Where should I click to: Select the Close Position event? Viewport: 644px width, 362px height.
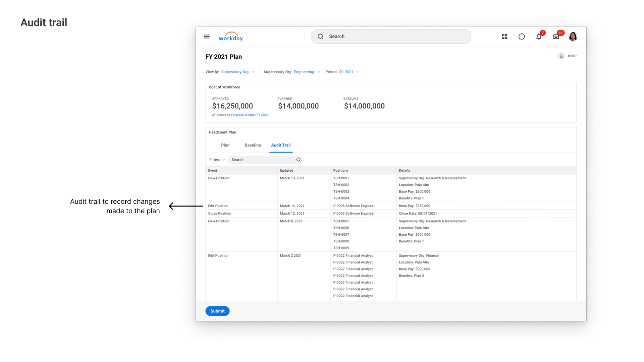[220, 214]
